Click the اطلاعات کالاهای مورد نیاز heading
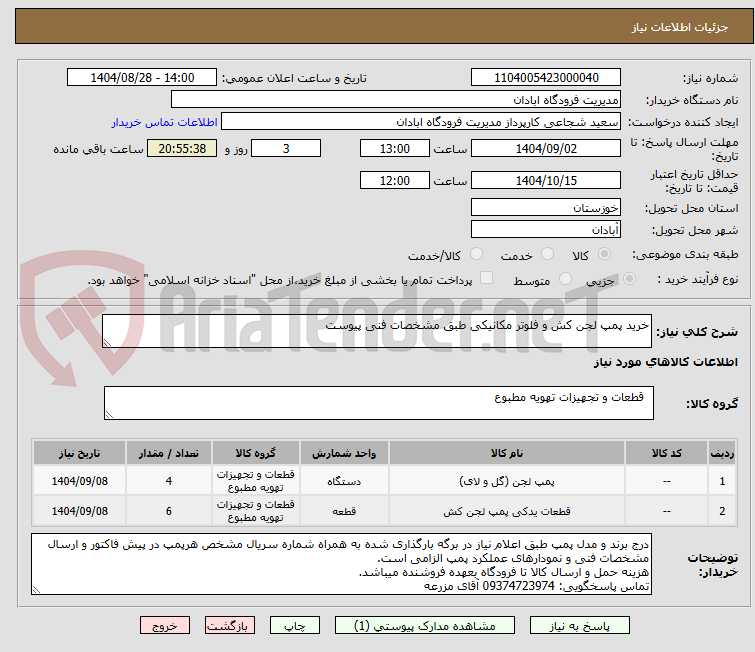Screen dimensions: 755x652 [665, 362]
